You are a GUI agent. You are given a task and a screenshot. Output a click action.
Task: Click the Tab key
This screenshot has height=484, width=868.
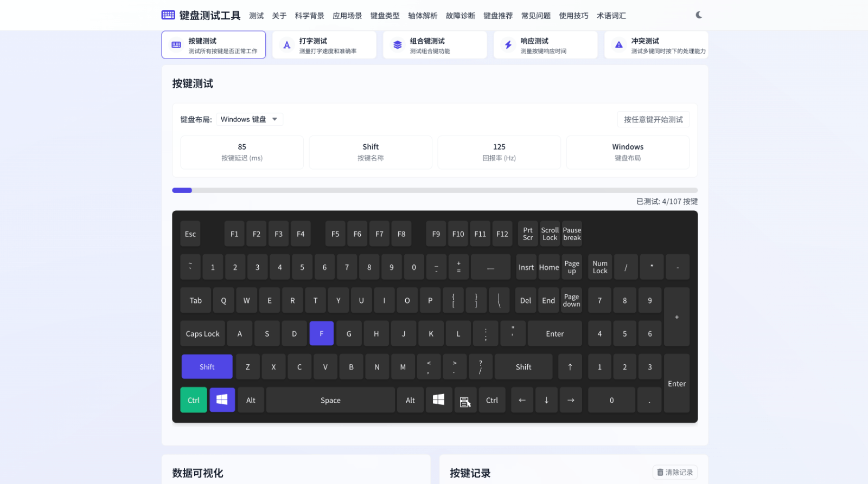pos(196,300)
